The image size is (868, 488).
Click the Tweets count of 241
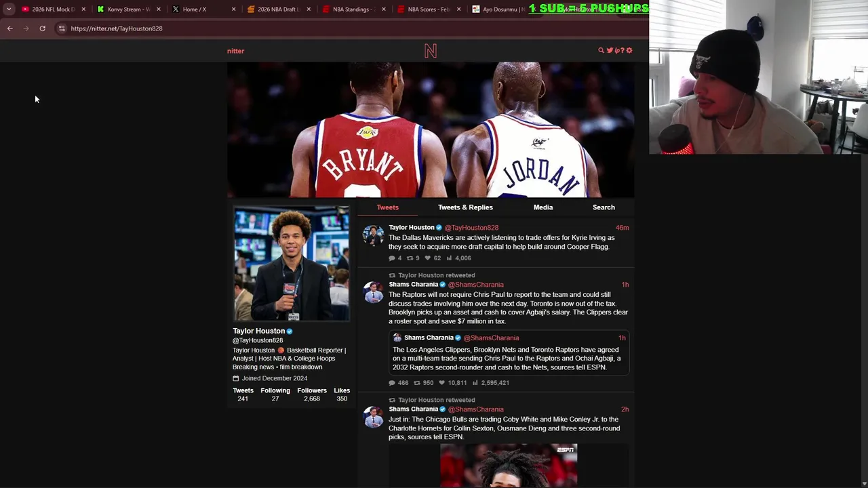click(243, 394)
